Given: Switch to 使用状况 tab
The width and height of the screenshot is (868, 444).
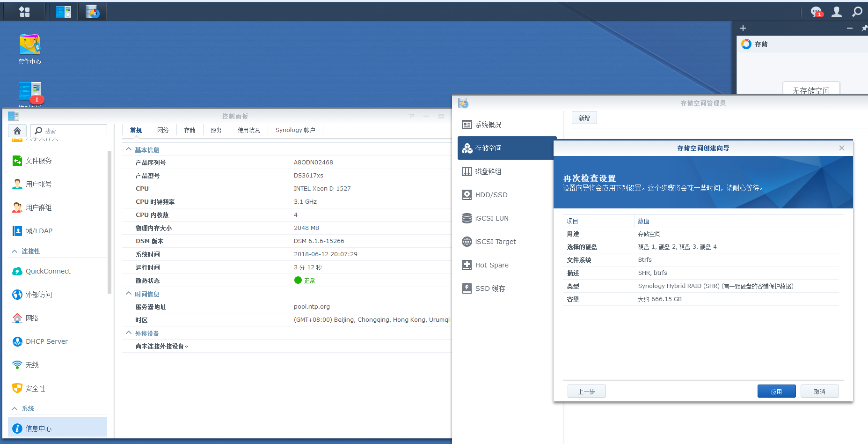Looking at the screenshot, I should 248,130.
